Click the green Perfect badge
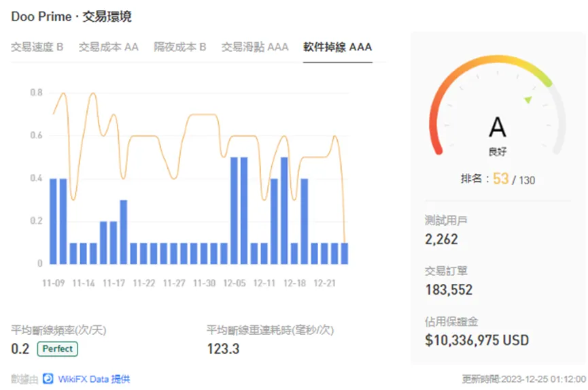Image resolution: width=588 pixels, height=390 pixels. click(57, 348)
